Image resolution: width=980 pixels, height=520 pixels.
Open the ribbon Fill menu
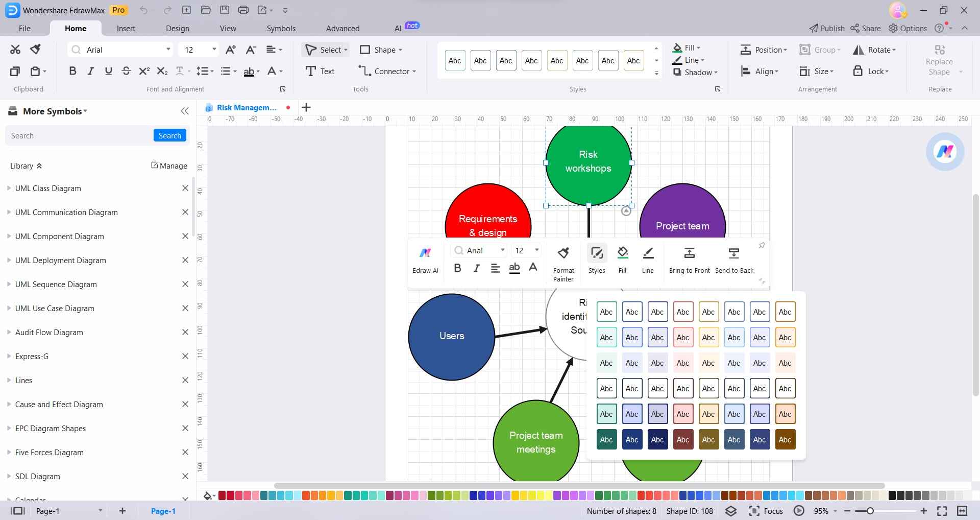coord(687,48)
